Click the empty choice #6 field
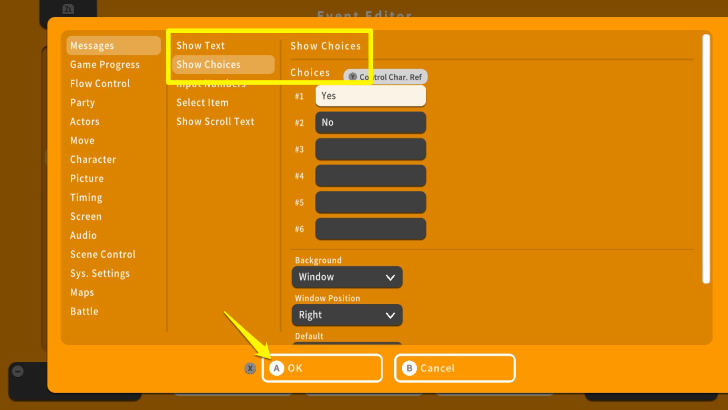 [370, 229]
